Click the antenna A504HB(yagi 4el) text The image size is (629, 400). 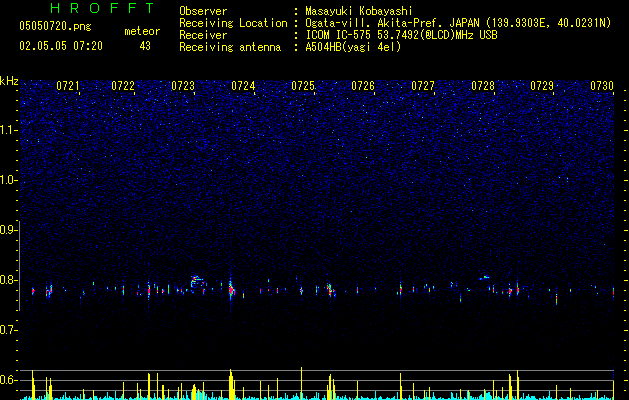click(x=353, y=47)
